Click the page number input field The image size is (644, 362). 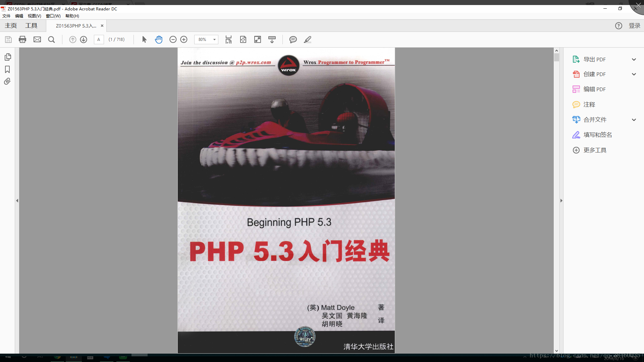[99, 40]
